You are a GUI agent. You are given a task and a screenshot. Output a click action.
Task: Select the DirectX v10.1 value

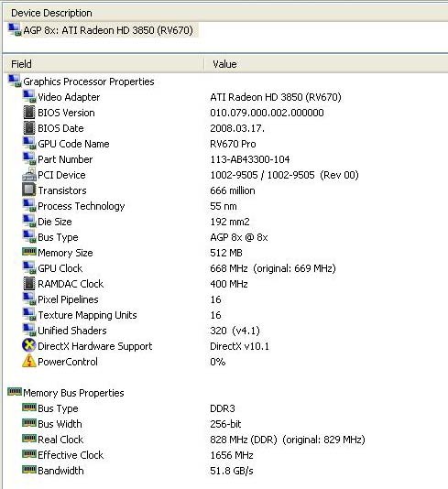[x=239, y=346]
